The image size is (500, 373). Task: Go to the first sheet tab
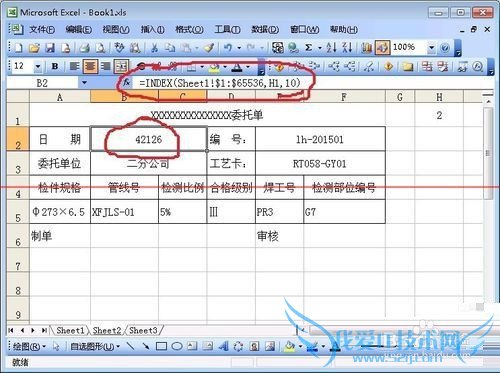pos(11,330)
